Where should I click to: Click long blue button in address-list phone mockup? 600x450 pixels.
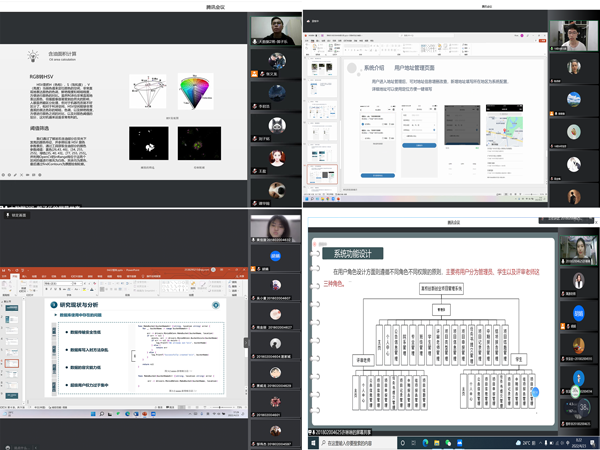coord(378,175)
